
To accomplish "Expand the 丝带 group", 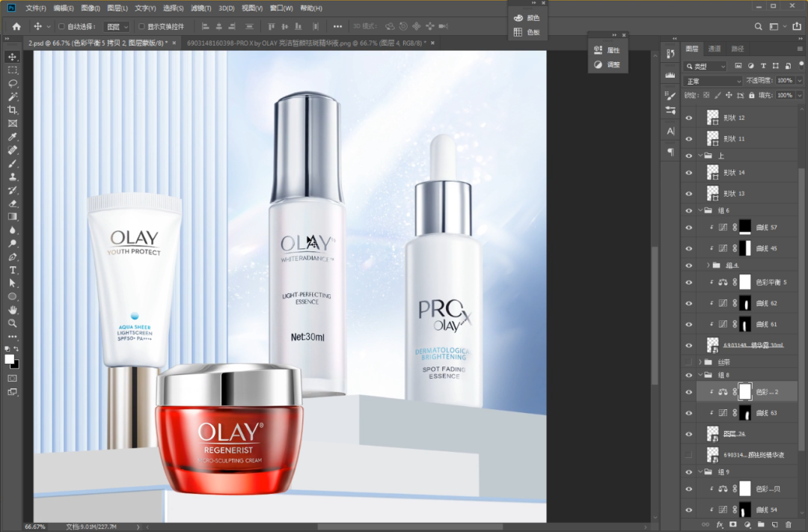I will [x=700, y=362].
